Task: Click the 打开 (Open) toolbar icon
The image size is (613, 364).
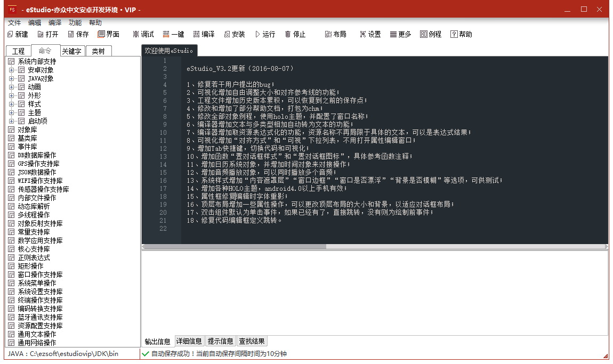Action: click(41, 35)
